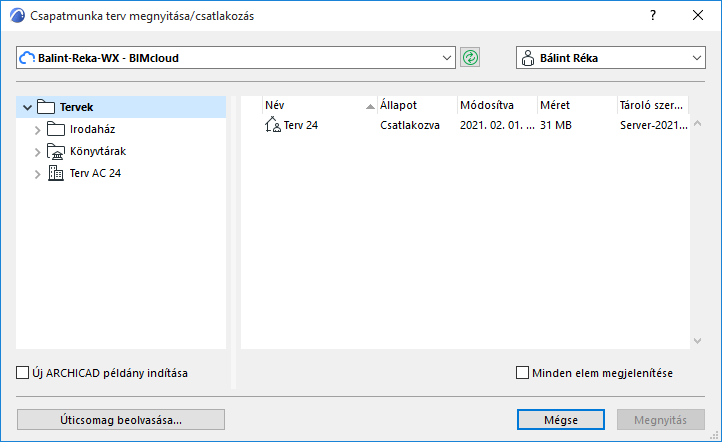Expand the Könyvtárak node

click(37, 152)
